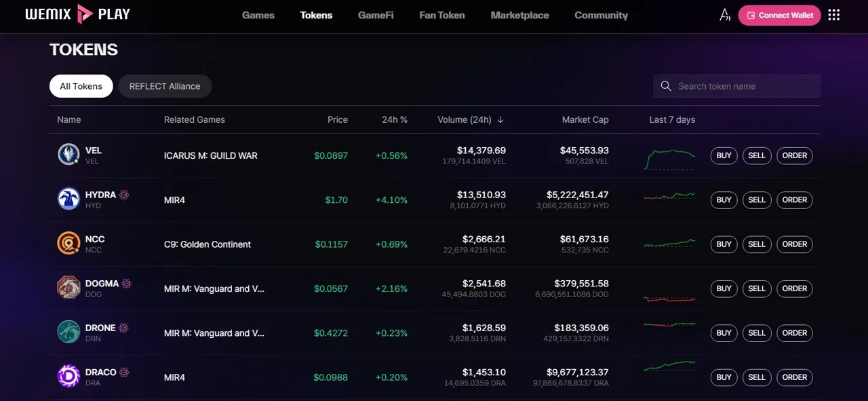Screen dimensions: 868x401
Task: Open the Community menu
Action: coord(601,15)
